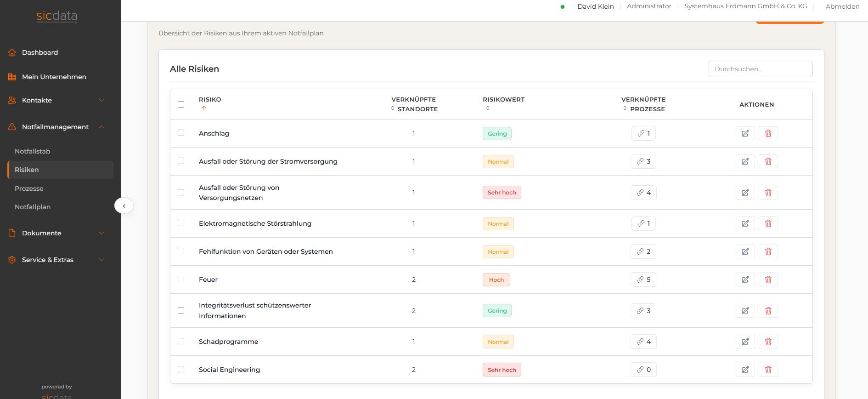Edit the Versorgungsnetzen risk entry
Screen dimensions: 868x399
point(745,193)
